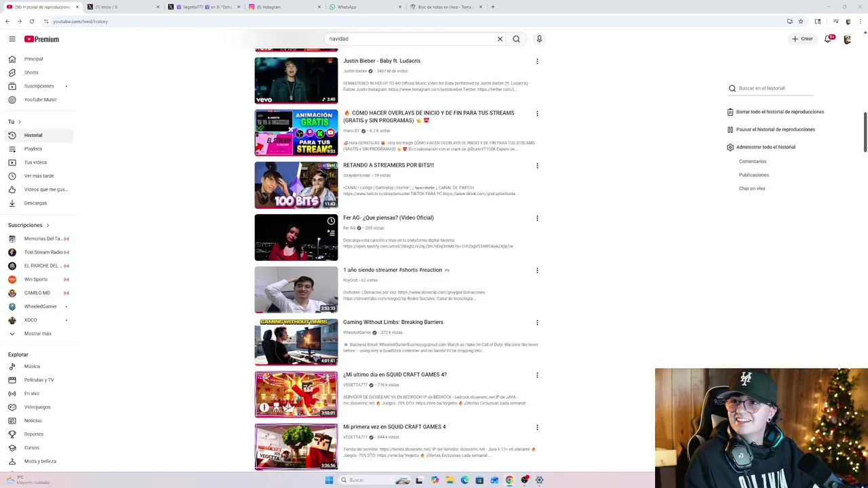Open Tus videos in the sidebar
This screenshot has width=868, height=488.
click(x=38, y=162)
